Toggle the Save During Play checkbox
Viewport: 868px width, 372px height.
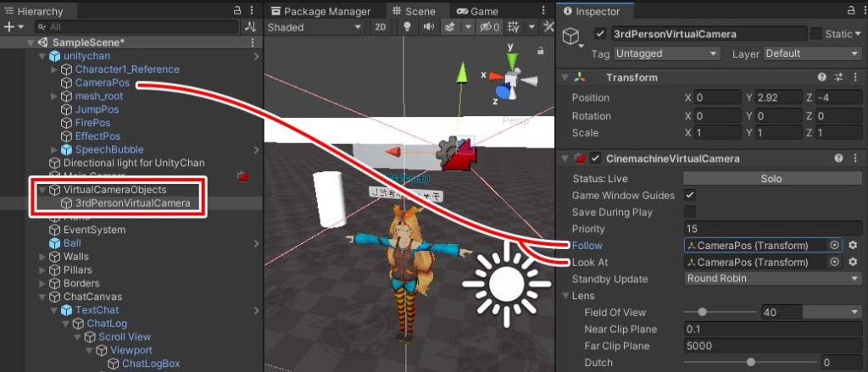[690, 212]
